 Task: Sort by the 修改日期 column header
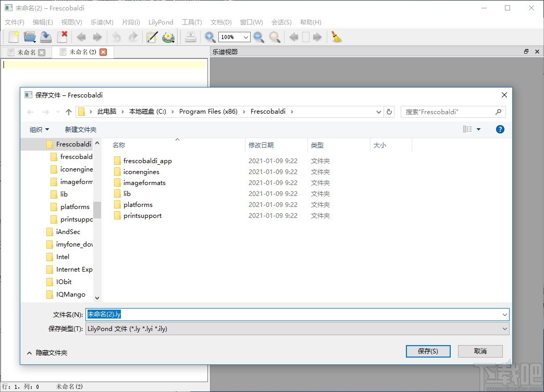tap(261, 145)
